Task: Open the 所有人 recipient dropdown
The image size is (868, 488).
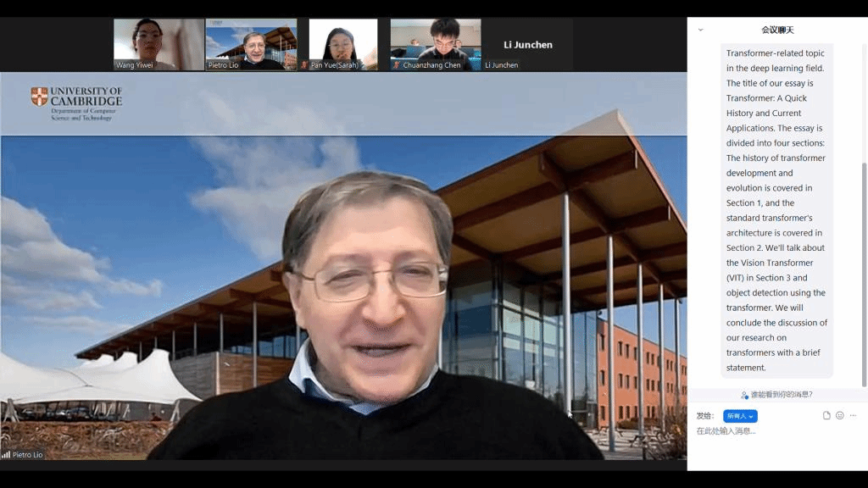Action: [740, 416]
